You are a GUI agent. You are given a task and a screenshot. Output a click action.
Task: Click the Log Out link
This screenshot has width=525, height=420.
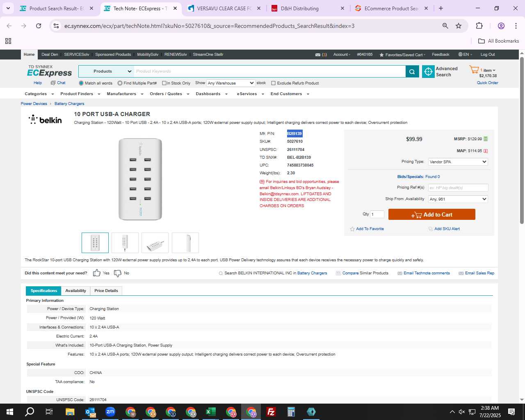[x=488, y=55]
